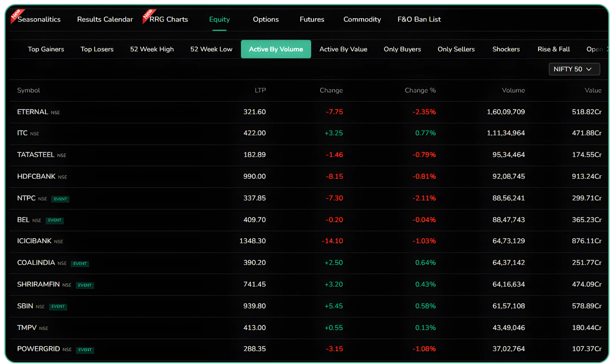
Task: Click the EVENT badge beside NTPC
Action: pyautogui.click(x=60, y=199)
